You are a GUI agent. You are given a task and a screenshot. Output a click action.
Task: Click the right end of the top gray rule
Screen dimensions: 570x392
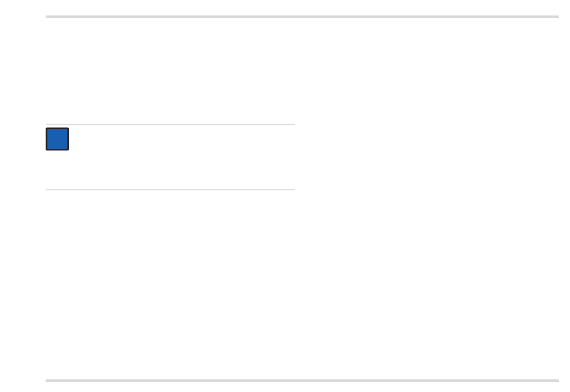pos(557,17)
